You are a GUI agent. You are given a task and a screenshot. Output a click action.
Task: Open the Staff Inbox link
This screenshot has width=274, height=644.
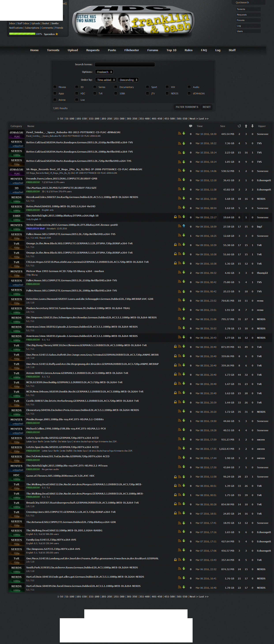point(23,24)
